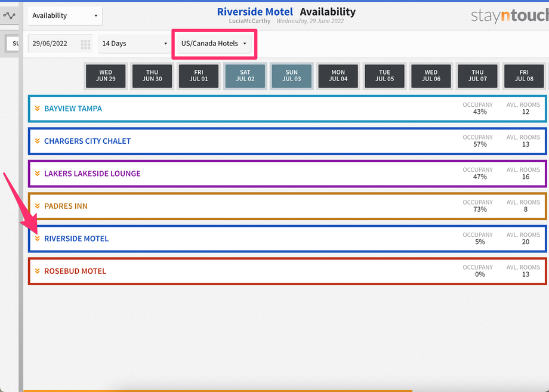Viewport: 549px width, 392px height.
Task: Expand Bayview Tampa row chevron
Action: pos(38,109)
